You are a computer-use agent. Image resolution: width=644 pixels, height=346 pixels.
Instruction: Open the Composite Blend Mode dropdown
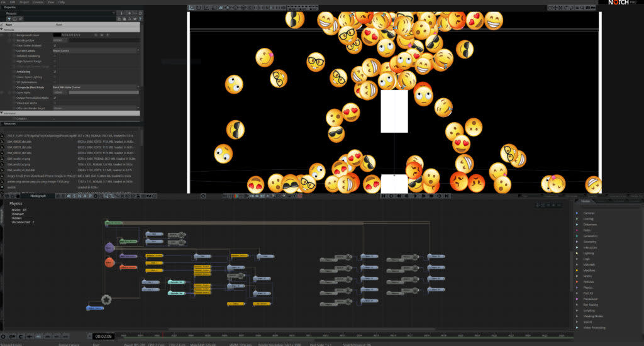96,87
